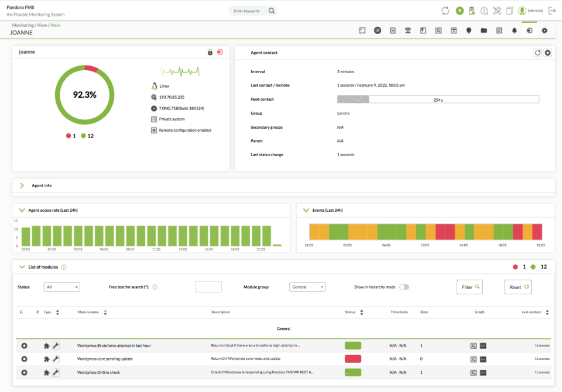Log out with the exit arrow icon
The height and width of the screenshot is (392, 562).
point(552,11)
